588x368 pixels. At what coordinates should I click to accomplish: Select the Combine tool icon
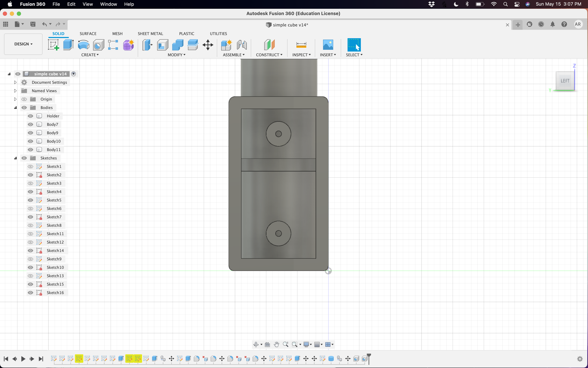click(x=178, y=45)
